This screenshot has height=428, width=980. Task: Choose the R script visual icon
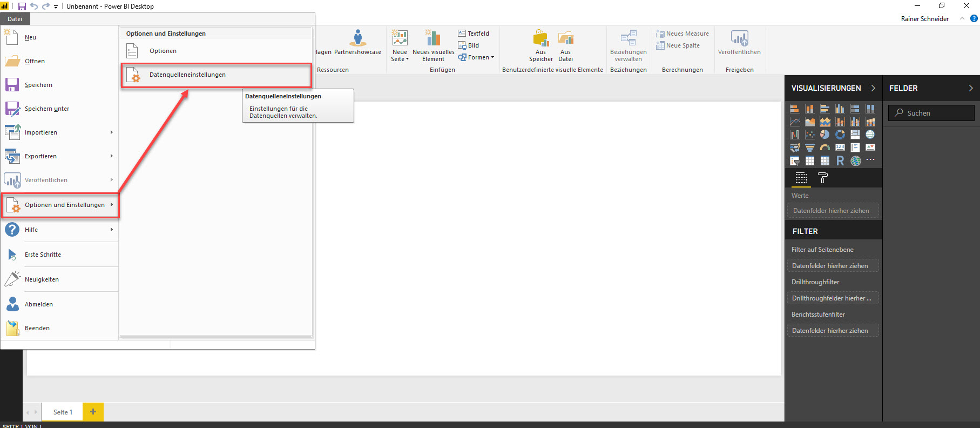click(x=840, y=160)
